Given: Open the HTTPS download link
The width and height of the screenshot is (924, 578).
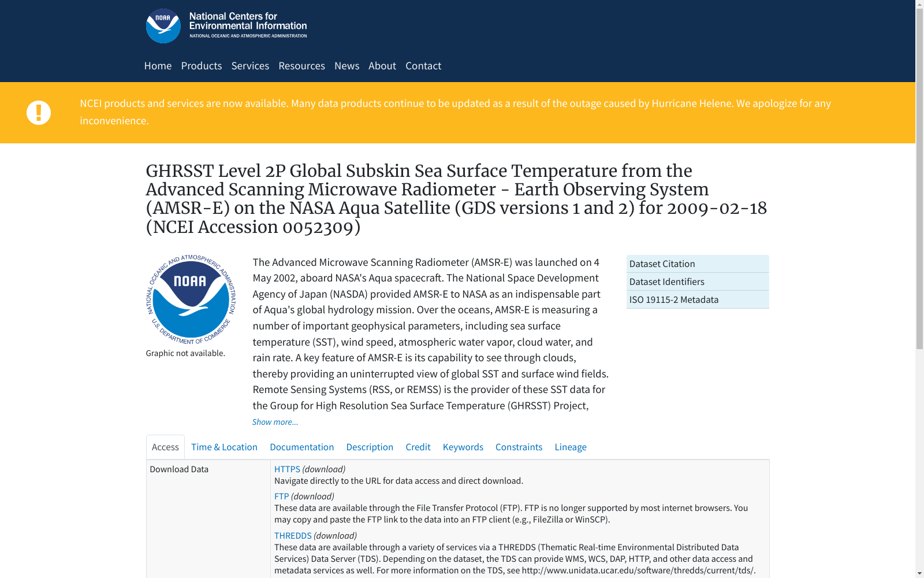Looking at the screenshot, I should point(287,469).
